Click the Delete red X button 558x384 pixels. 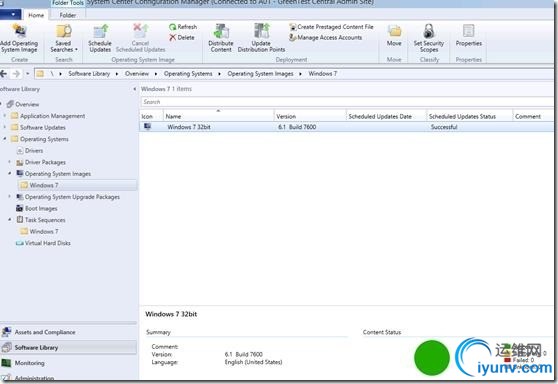[173, 37]
